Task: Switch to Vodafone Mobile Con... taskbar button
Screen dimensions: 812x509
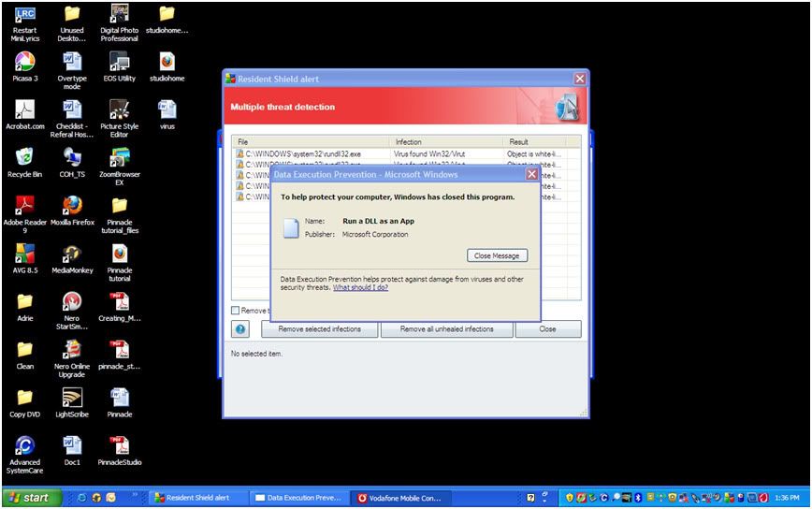Action: 400,498
